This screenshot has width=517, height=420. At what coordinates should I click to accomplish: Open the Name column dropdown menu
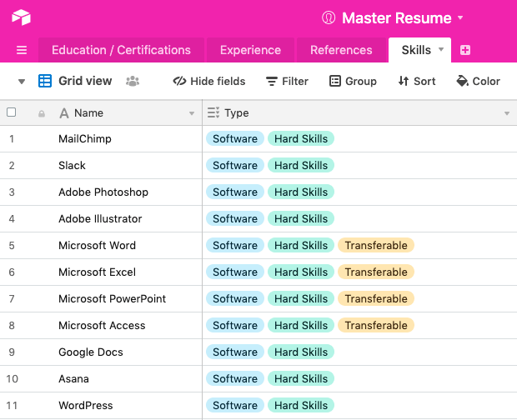point(192,113)
